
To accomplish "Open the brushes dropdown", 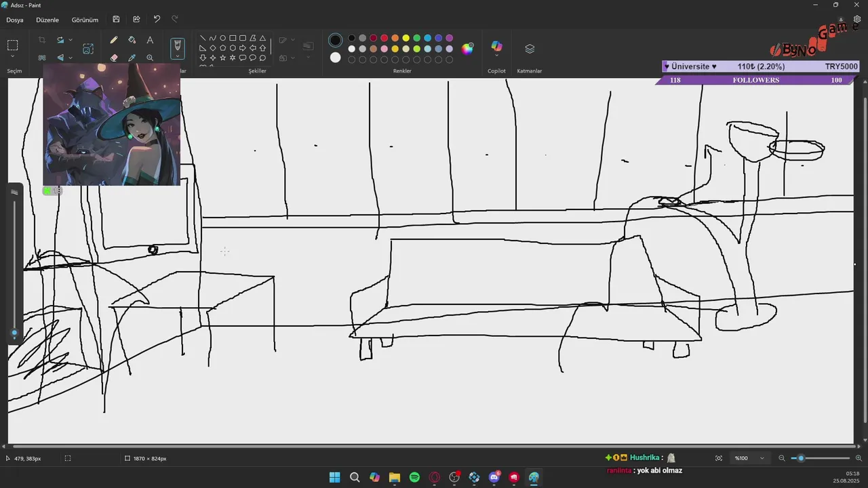I will coord(178,57).
